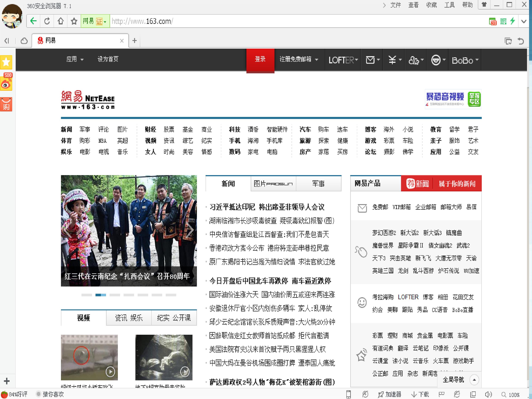Click the sound speaker icon in status bar
The image size is (532, 399).
point(488,394)
